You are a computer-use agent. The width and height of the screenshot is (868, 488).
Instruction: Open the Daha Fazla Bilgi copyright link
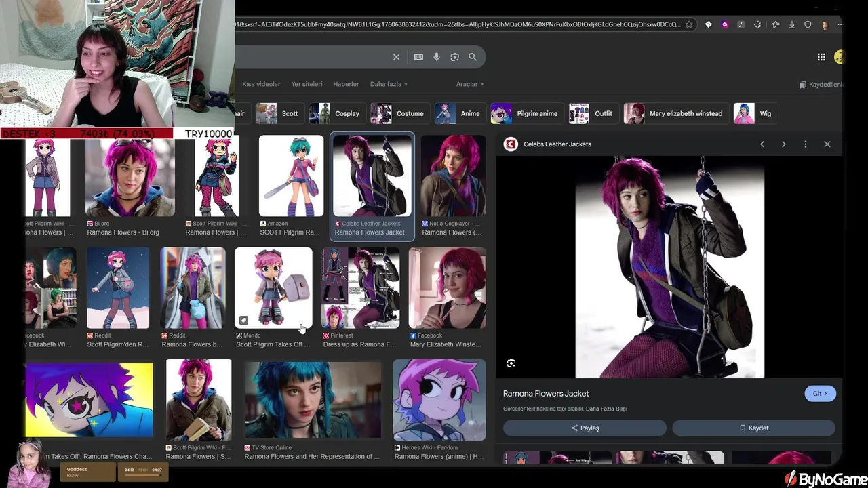(606, 409)
